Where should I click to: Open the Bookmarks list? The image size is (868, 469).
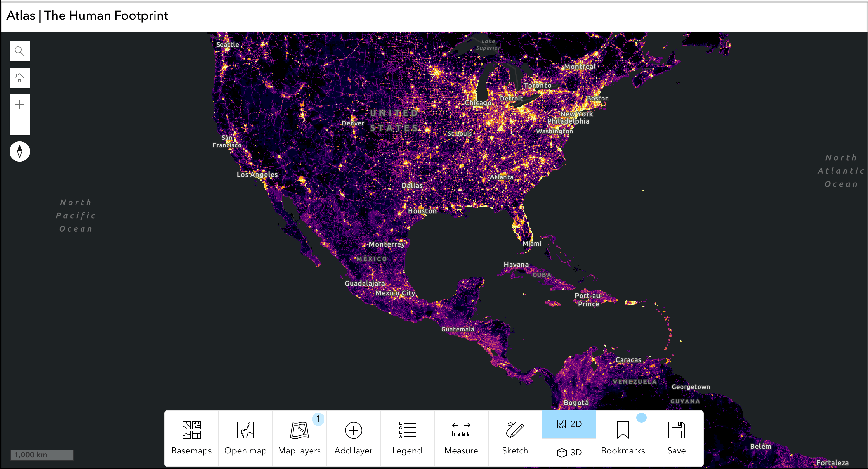[x=623, y=438]
